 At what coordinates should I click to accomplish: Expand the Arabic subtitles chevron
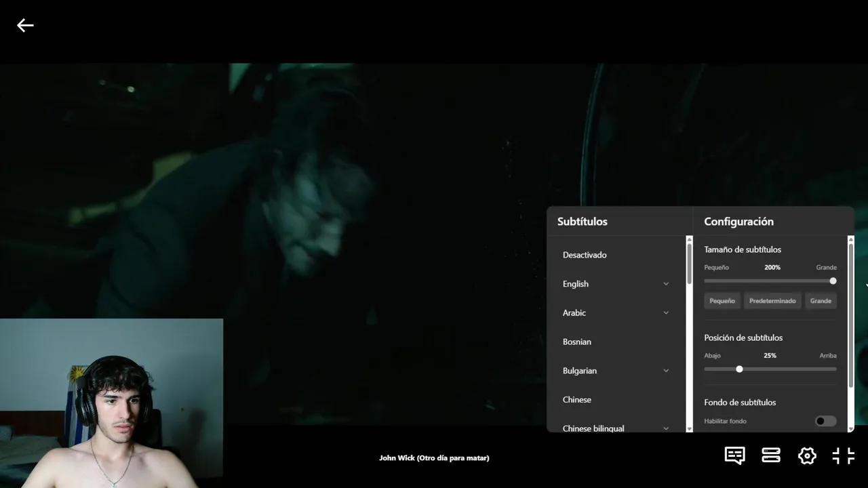[666, 312]
